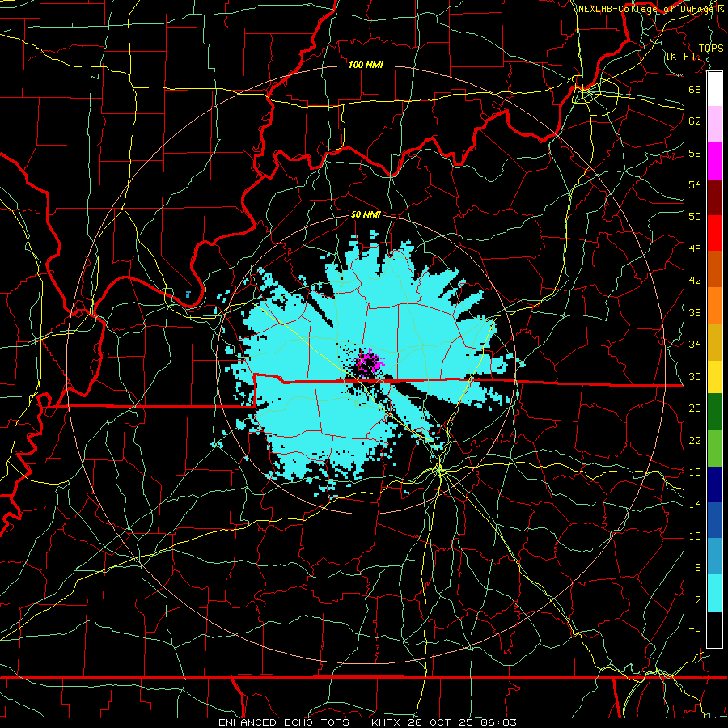Click the "K FT" units label
This screenshot has width=728, height=728.
pyautogui.click(x=685, y=57)
